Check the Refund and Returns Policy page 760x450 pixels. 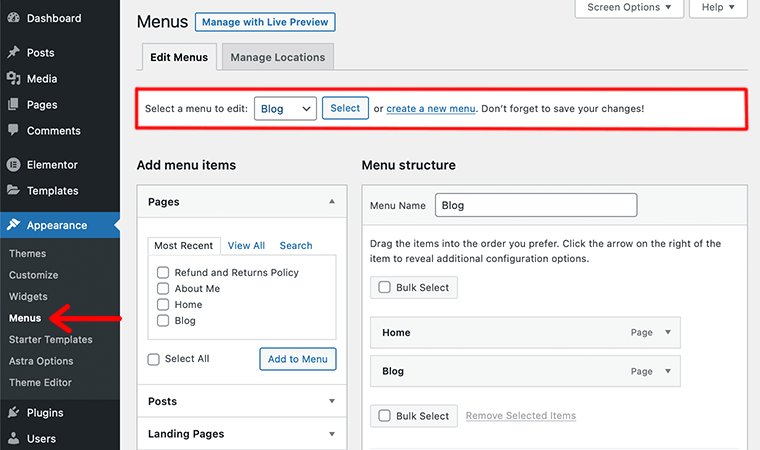(x=163, y=273)
